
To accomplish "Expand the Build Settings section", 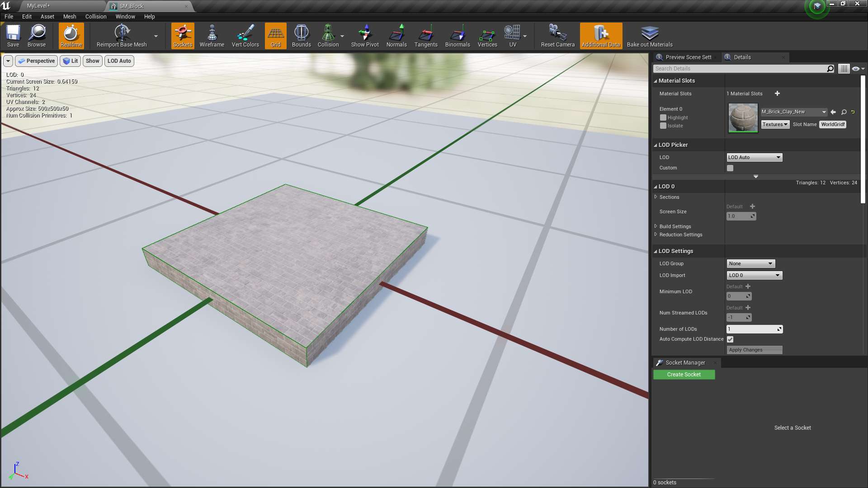I will (x=656, y=226).
